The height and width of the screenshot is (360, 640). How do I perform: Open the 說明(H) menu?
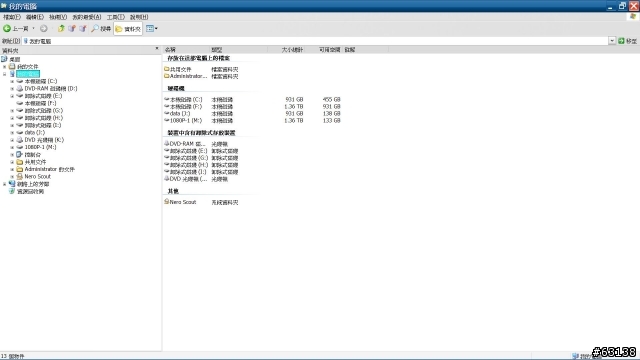(x=139, y=17)
